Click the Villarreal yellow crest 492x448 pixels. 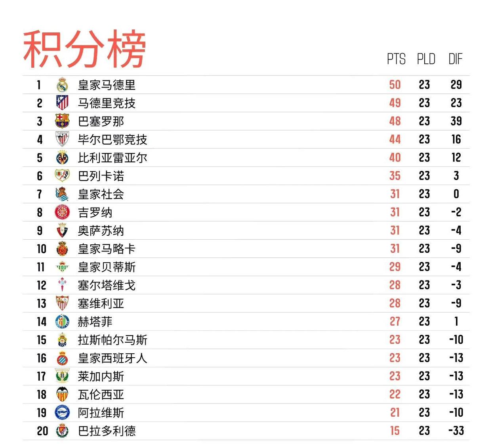62,158
